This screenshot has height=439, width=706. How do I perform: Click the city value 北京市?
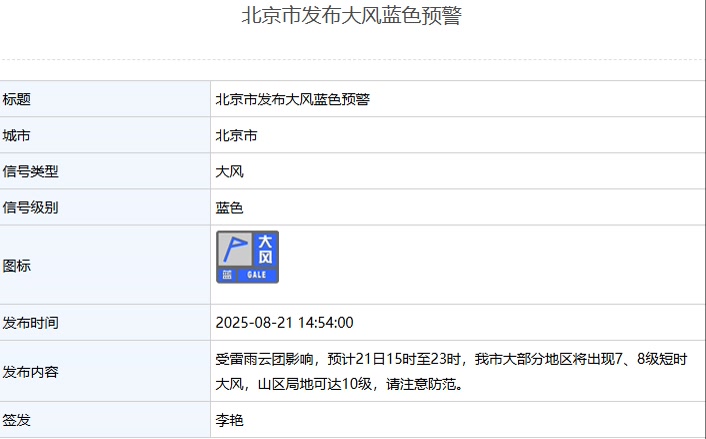[236, 135]
